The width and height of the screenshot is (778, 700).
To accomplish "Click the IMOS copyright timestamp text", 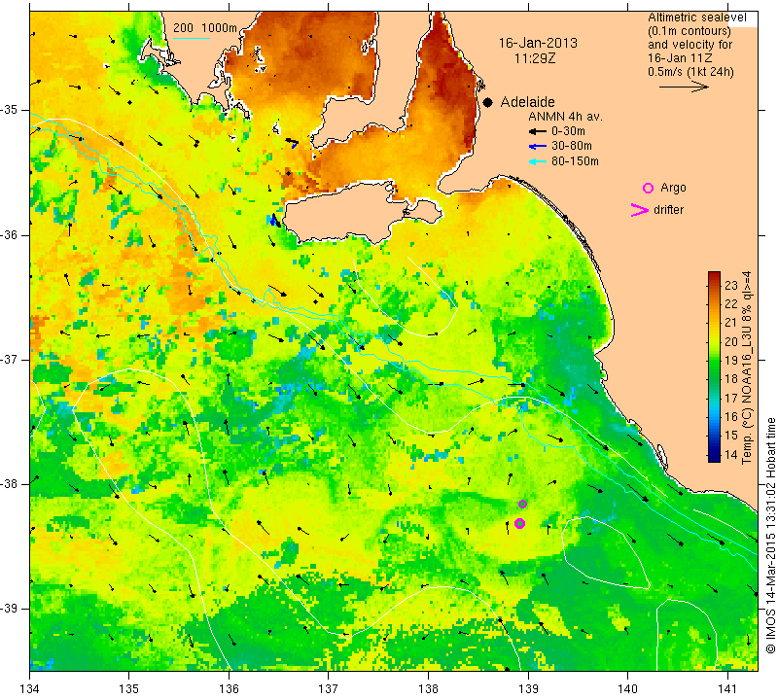I will click(x=770, y=535).
